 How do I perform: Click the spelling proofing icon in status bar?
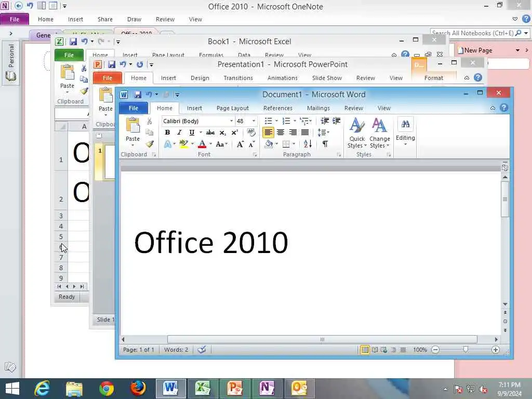tap(202, 350)
